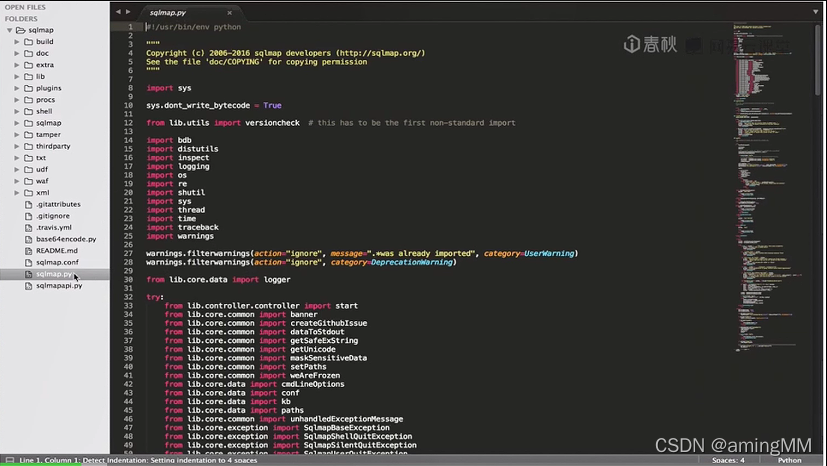Screen dimensions: 827x466
Task: Click the sqlmap subfolder icon
Action: click(28, 123)
